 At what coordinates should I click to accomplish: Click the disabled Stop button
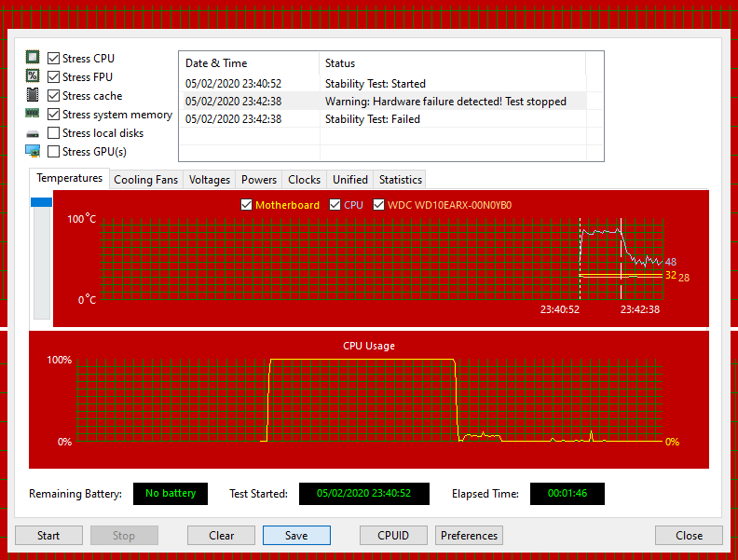(x=124, y=536)
